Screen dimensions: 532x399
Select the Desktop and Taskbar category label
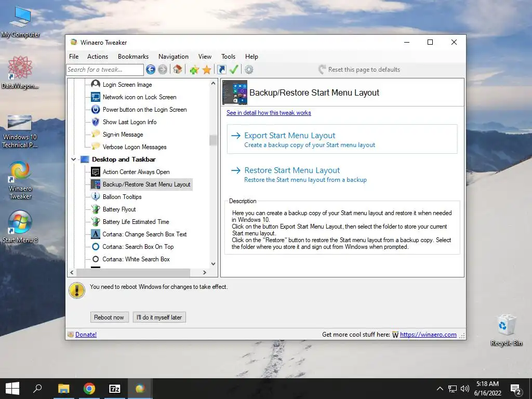coord(124,159)
